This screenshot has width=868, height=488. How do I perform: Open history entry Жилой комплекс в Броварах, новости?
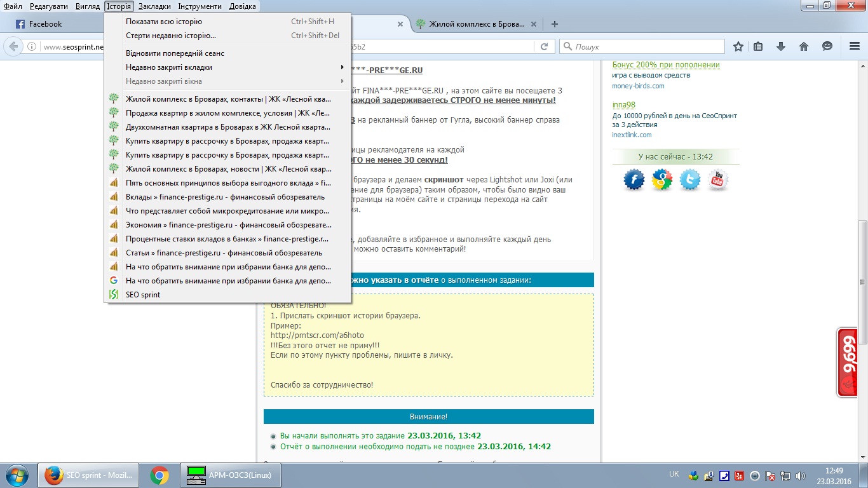coord(228,169)
